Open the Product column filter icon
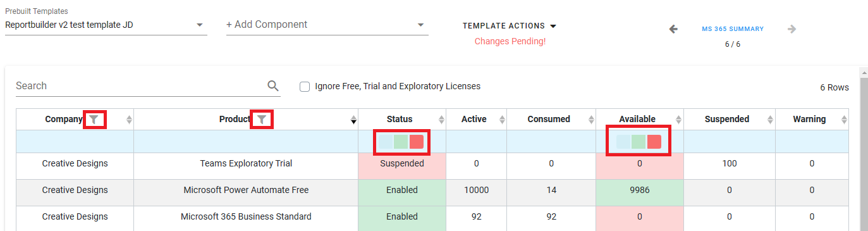 click(261, 119)
